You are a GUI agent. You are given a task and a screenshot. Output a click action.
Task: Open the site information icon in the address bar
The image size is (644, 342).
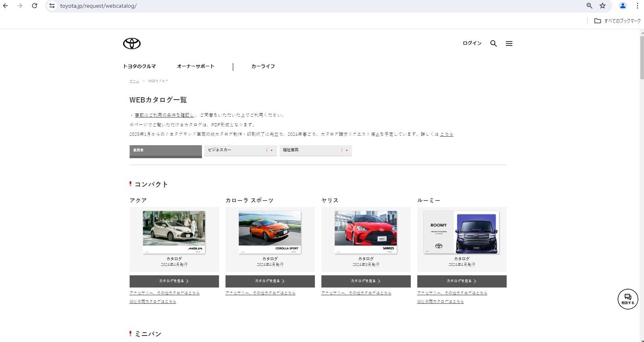(52, 6)
